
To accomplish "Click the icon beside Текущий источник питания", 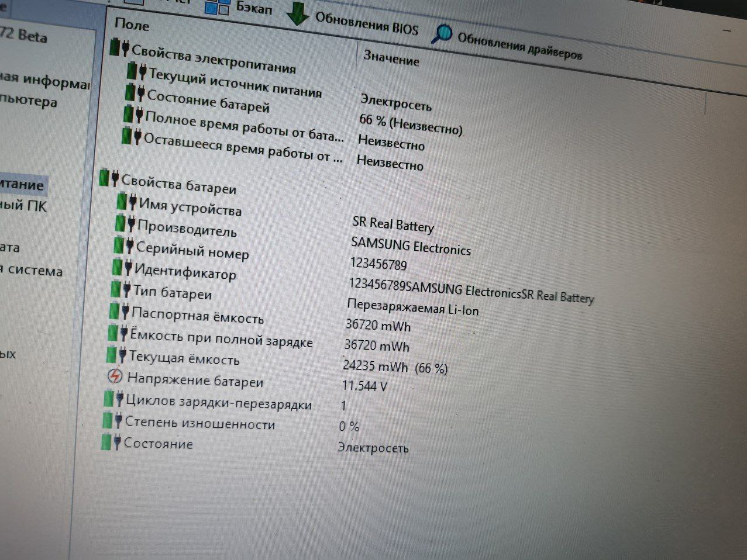I will [137, 72].
